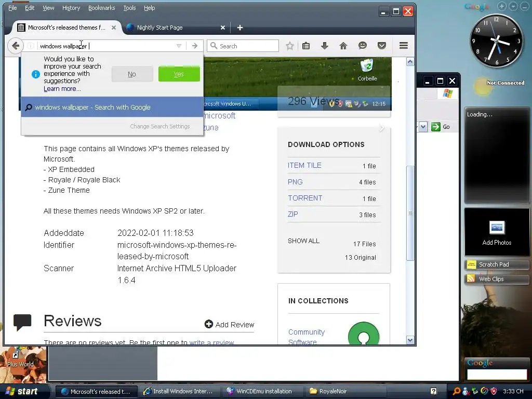Viewport: 532px width, 399px height.
Task: Click the sidebar analog clock gadget
Action: coord(496,41)
